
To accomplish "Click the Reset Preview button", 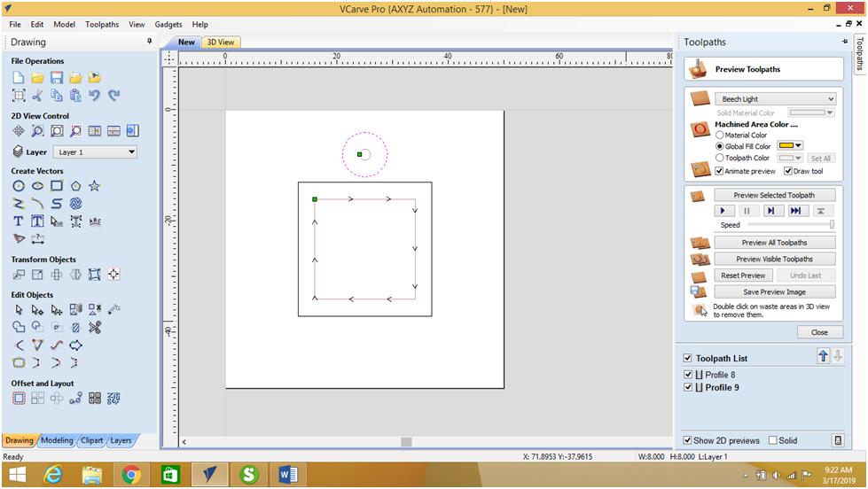I will (743, 276).
